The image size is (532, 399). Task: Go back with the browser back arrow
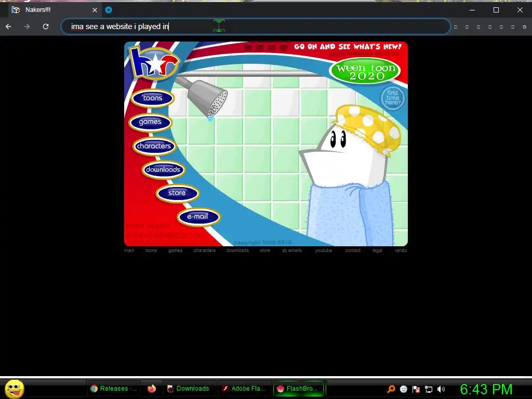8,26
